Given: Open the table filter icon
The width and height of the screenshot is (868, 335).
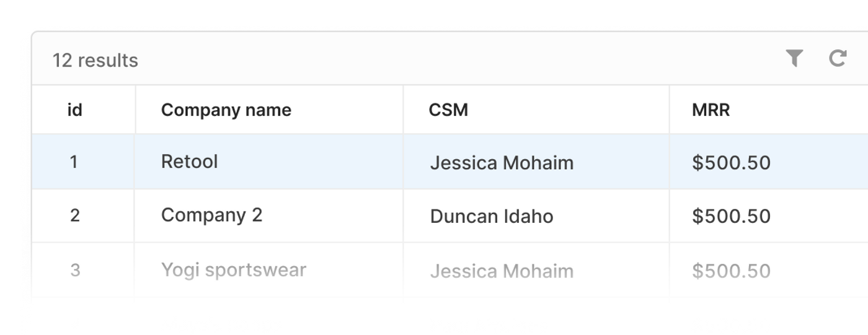Looking at the screenshot, I should tap(794, 59).
